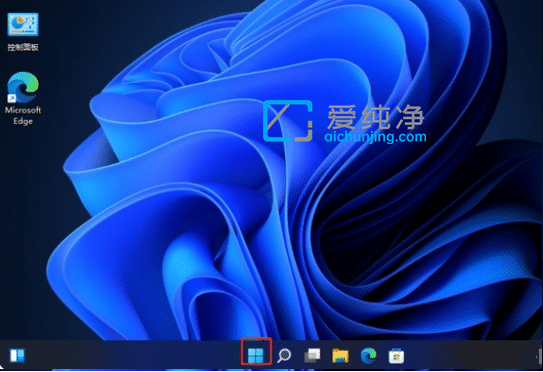Open Microsoft Store from the taskbar
Image resolution: width=543 pixels, height=372 pixels.
[396, 356]
